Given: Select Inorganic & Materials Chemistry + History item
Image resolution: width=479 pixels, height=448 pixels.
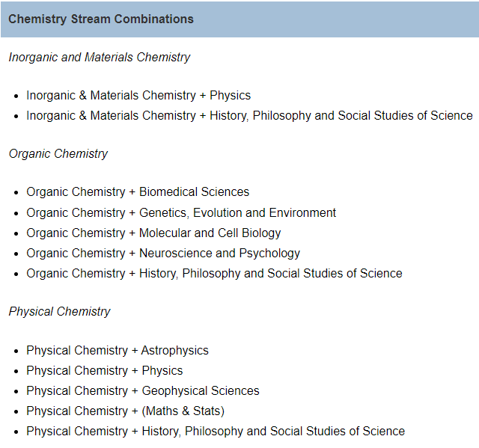Looking at the screenshot, I should point(249,116).
